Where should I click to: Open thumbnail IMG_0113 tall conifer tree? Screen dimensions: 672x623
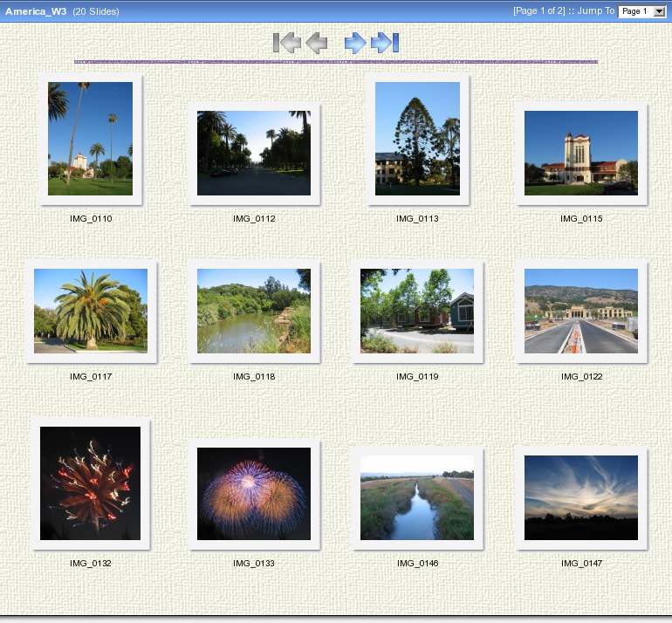(417, 139)
